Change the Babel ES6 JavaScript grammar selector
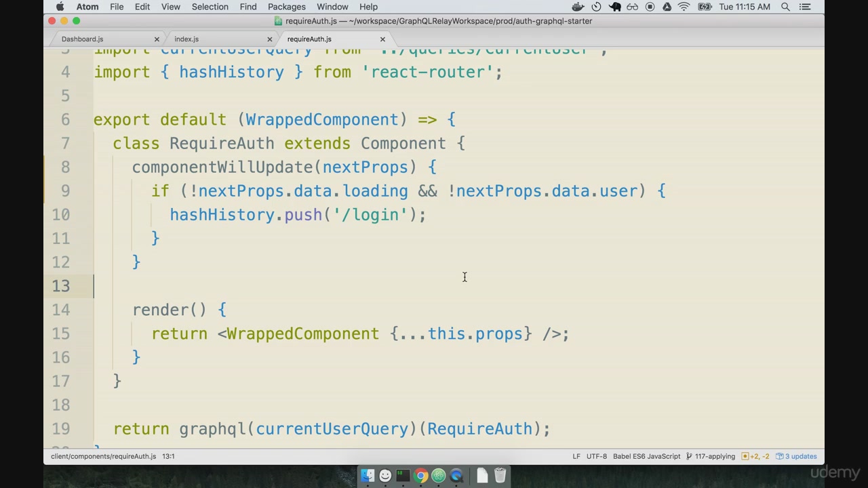This screenshot has height=488, width=868. click(646, 456)
